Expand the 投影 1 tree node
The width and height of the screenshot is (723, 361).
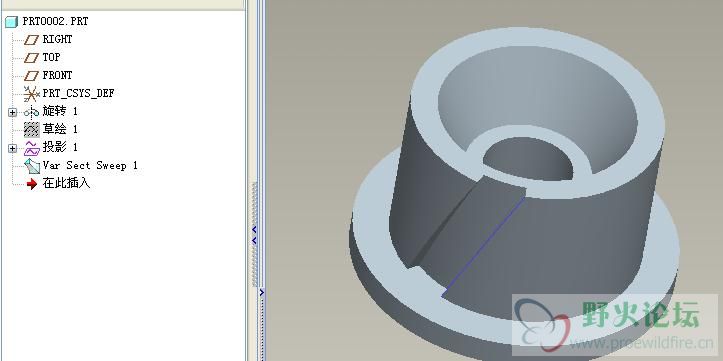click(x=12, y=148)
